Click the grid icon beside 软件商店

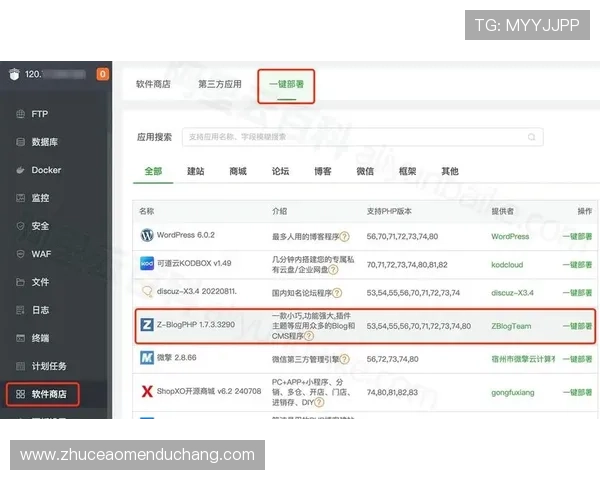21,394
